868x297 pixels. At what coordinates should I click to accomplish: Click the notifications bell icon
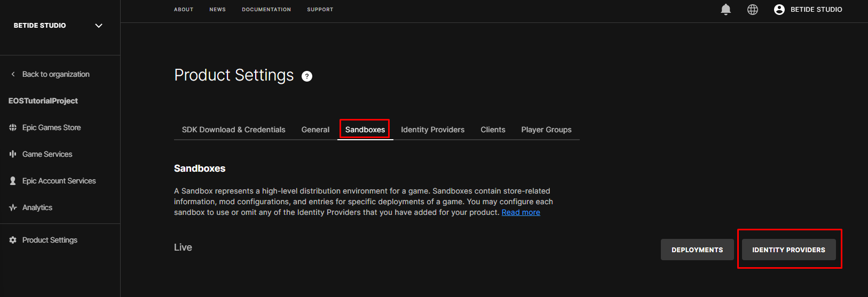click(725, 10)
